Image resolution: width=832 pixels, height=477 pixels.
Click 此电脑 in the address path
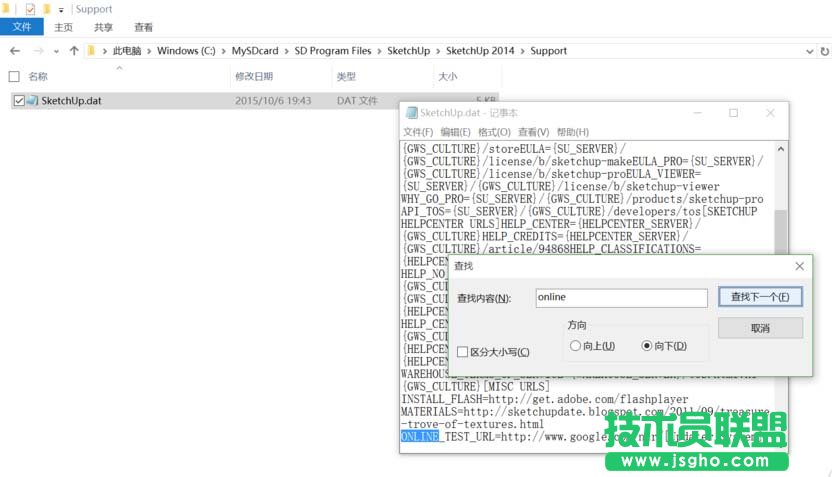127,51
